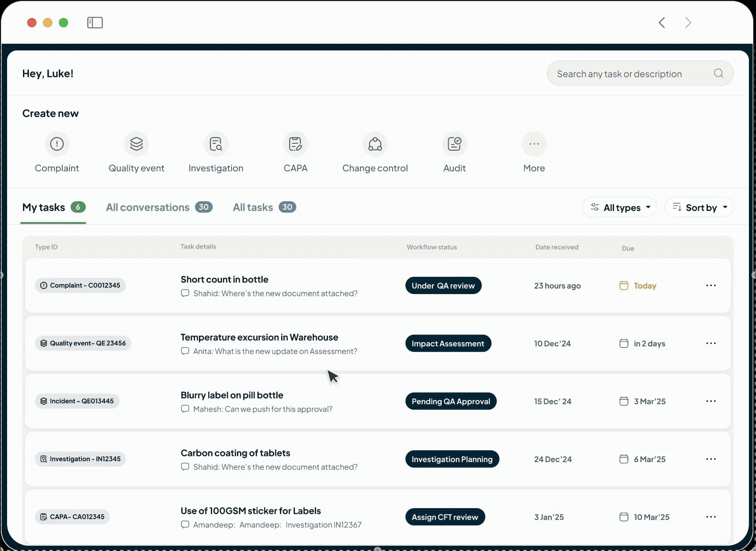
Task: Click the Pending QA Approval status badge
Action: point(451,401)
